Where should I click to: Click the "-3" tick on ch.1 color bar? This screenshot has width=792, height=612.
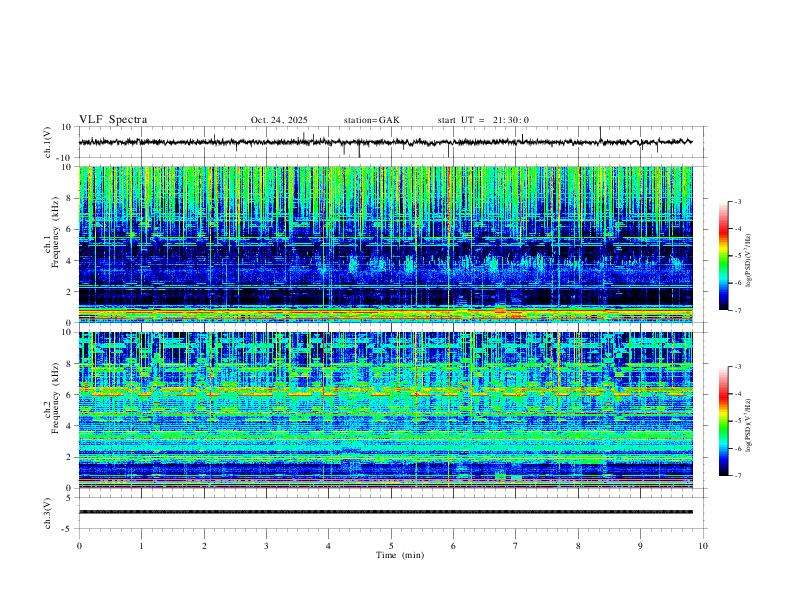(737, 201)
